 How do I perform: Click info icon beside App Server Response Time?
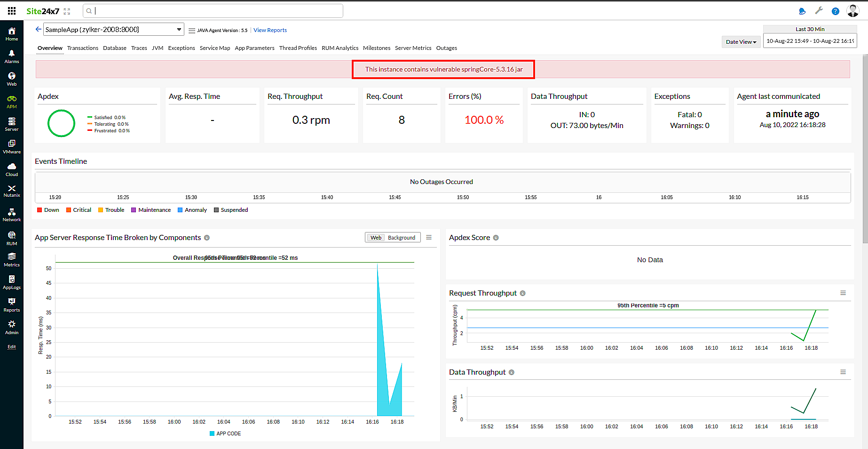(x=207, y=238)
